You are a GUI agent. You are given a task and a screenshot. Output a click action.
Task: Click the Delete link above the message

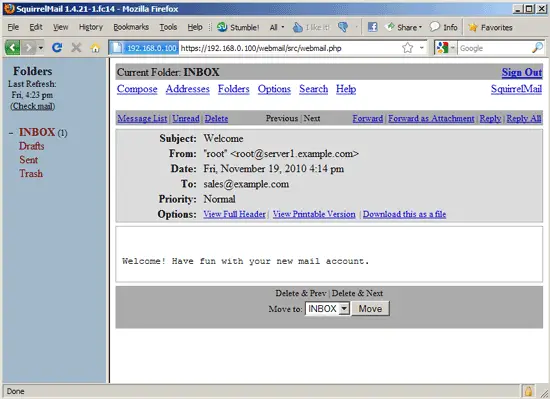216,119
